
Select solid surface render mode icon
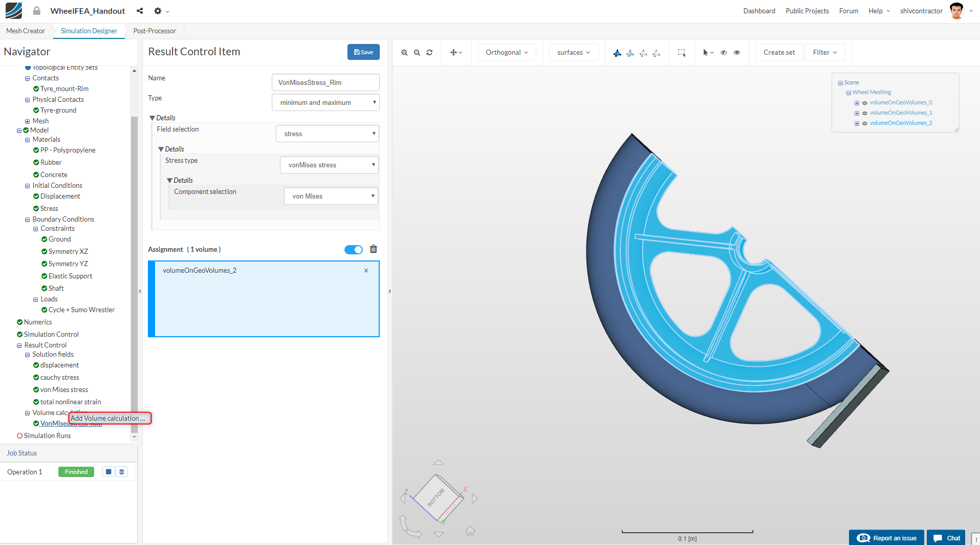(x=617, y=53)
